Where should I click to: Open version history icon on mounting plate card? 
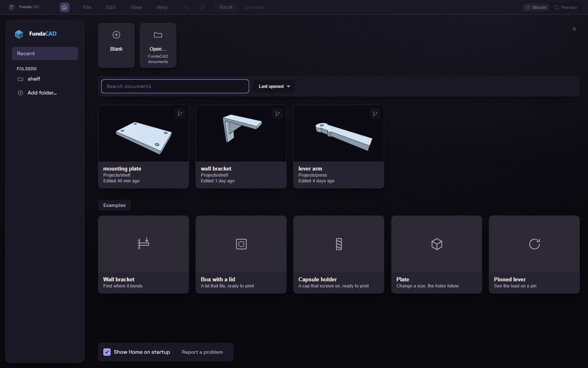[180, 114]
